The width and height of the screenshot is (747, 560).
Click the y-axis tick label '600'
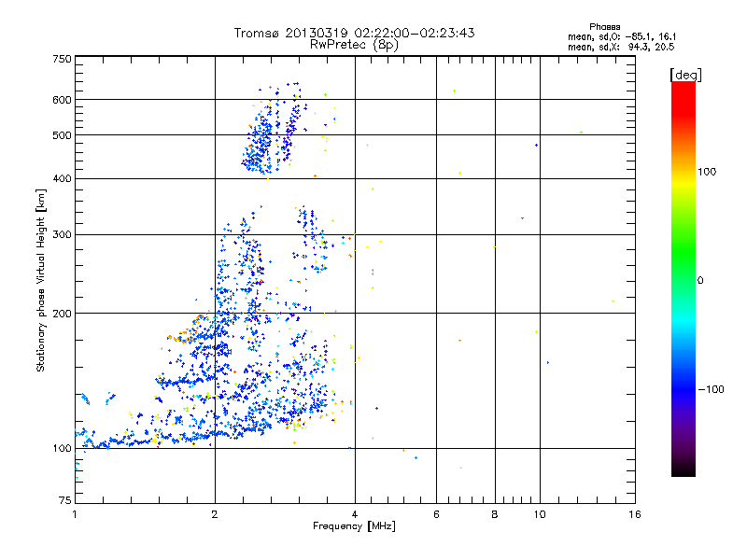pyautogui.click(x=62, y=100)
